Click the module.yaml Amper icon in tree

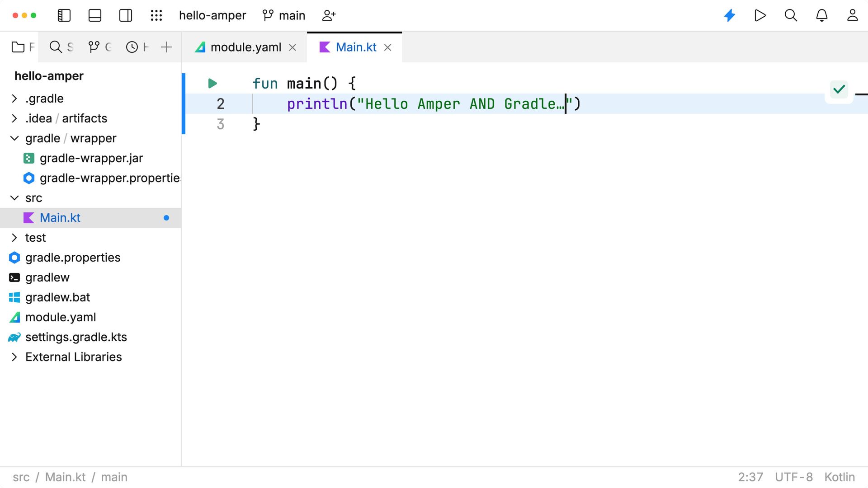(14, 317)
